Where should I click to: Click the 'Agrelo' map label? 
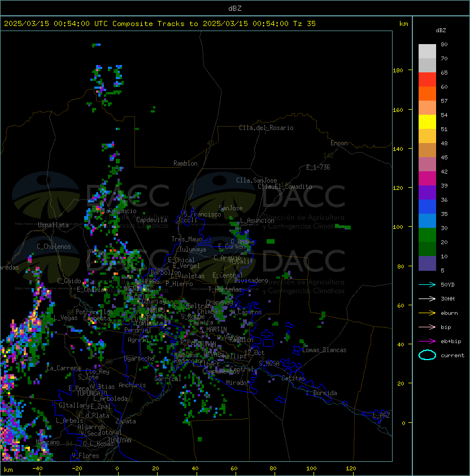[138, 340]
